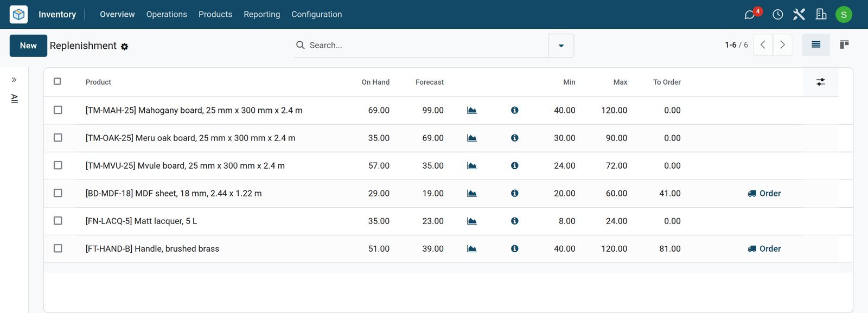Click Order for MDF sheet
868x313 pixels.
pos(764,193)
